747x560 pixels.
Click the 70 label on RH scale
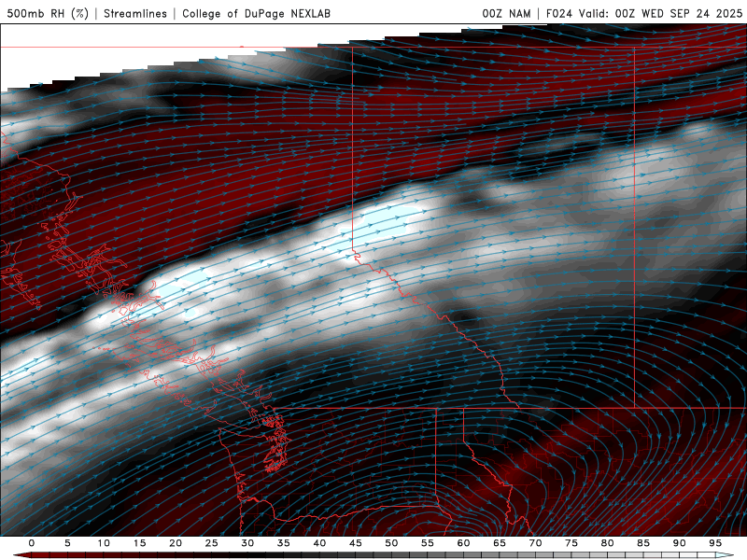[535, 543]
